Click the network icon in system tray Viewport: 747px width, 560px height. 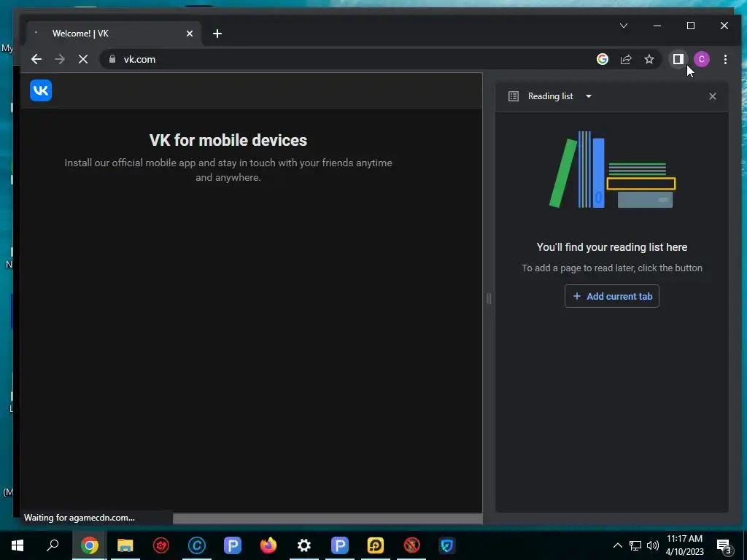635,545
